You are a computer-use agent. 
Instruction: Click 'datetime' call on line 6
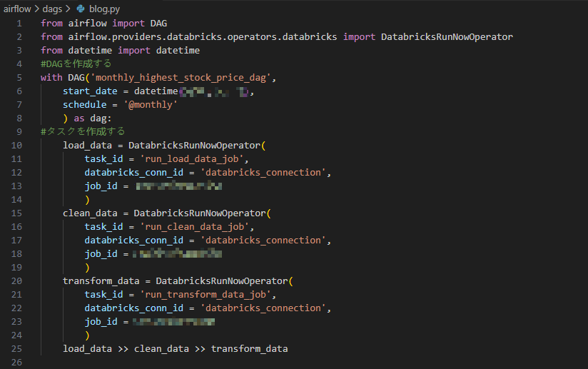pos(156,91)
